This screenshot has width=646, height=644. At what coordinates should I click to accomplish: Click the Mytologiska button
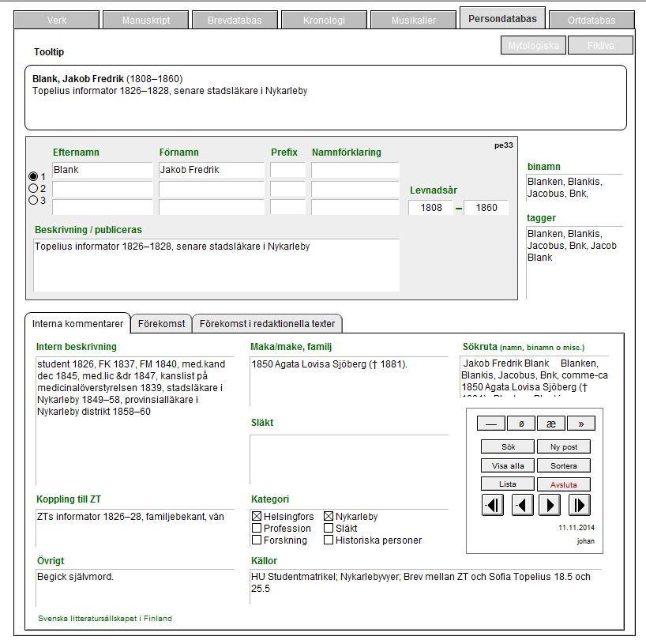coord(534,45)
